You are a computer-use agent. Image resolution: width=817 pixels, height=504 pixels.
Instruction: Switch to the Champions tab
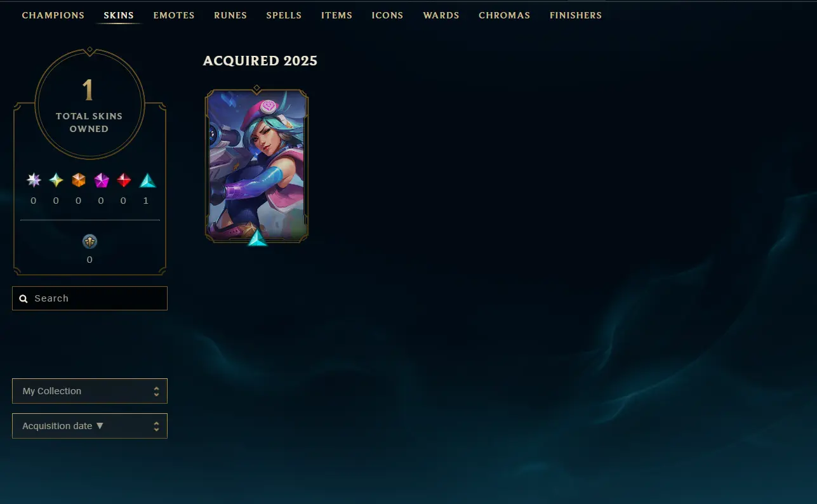point(53,15)
